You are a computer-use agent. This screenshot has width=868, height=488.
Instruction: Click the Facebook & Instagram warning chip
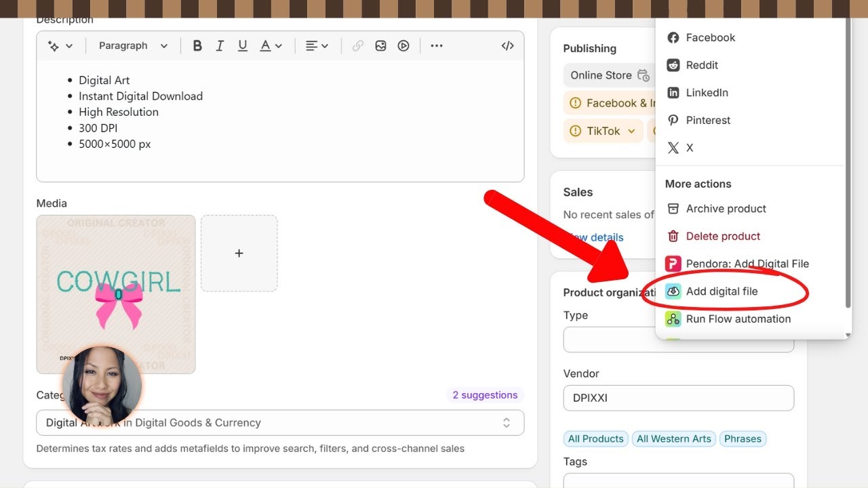click(x=610, y=103)
